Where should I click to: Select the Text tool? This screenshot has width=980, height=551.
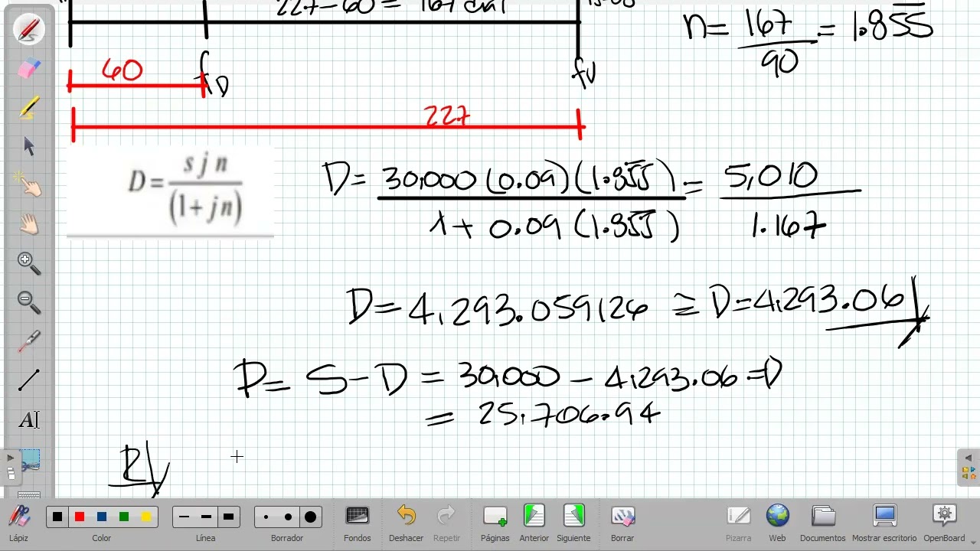click(x=29, y=419)
